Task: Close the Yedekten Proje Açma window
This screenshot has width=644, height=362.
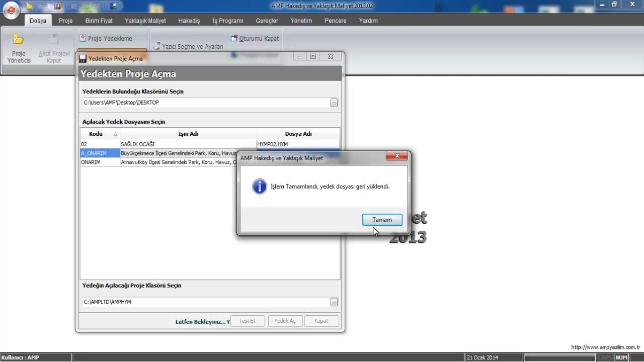Action: click(x=331, y=57)
